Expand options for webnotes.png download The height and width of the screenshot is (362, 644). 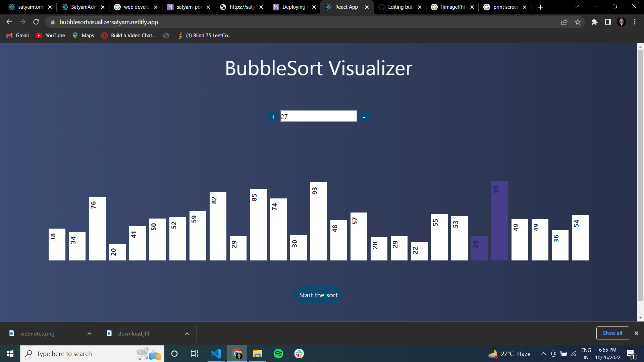[x=89, y=333]
